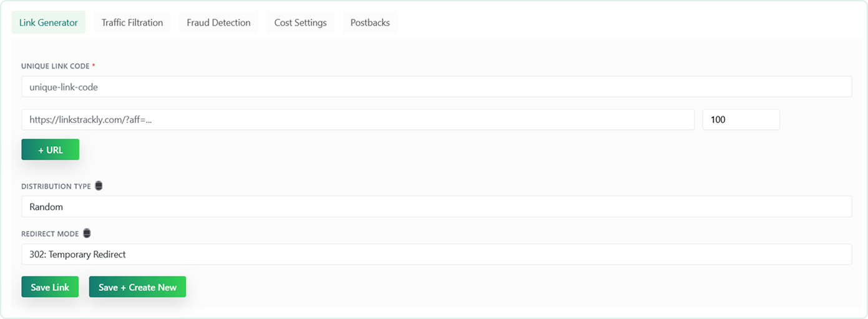
Task: Click the Redirect Mode info icon
Action: (87, 233)
